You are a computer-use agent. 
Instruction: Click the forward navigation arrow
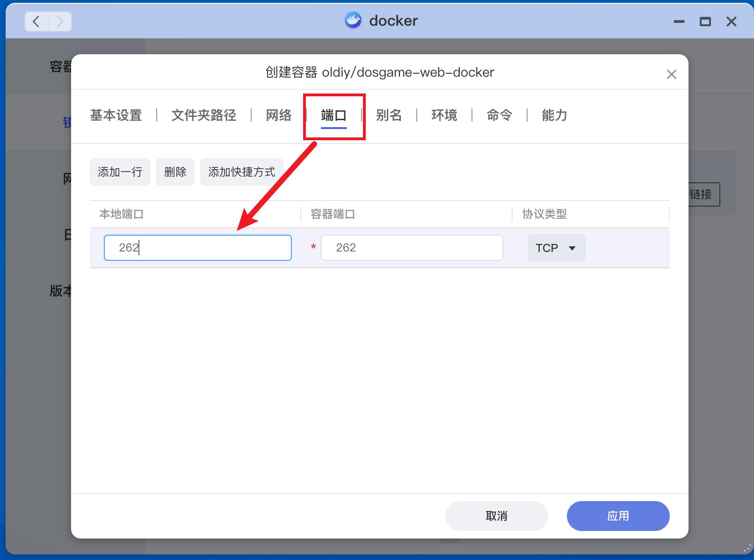coord(59,22)
